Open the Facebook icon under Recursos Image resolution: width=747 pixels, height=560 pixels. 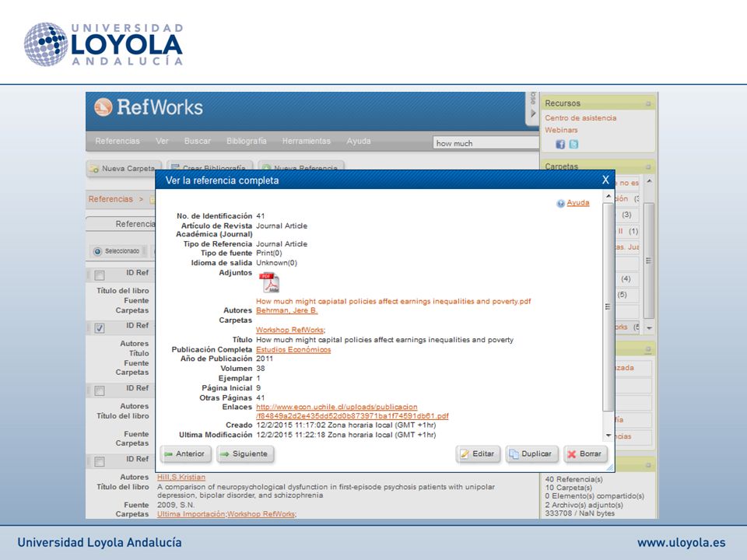click(560, 144)
